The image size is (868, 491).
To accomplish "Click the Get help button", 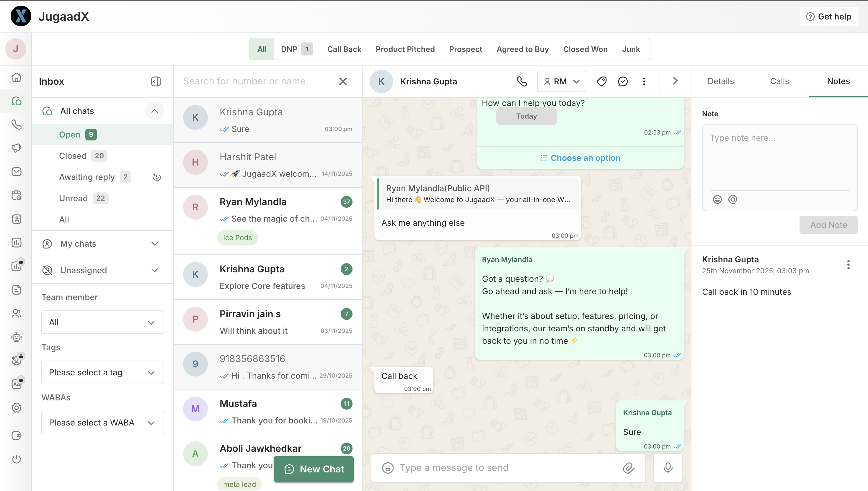I will (x=829, y=17).
